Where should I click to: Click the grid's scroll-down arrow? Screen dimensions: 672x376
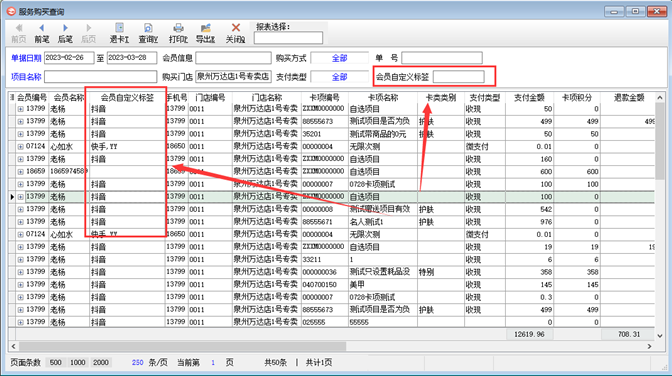pos(660,336)
